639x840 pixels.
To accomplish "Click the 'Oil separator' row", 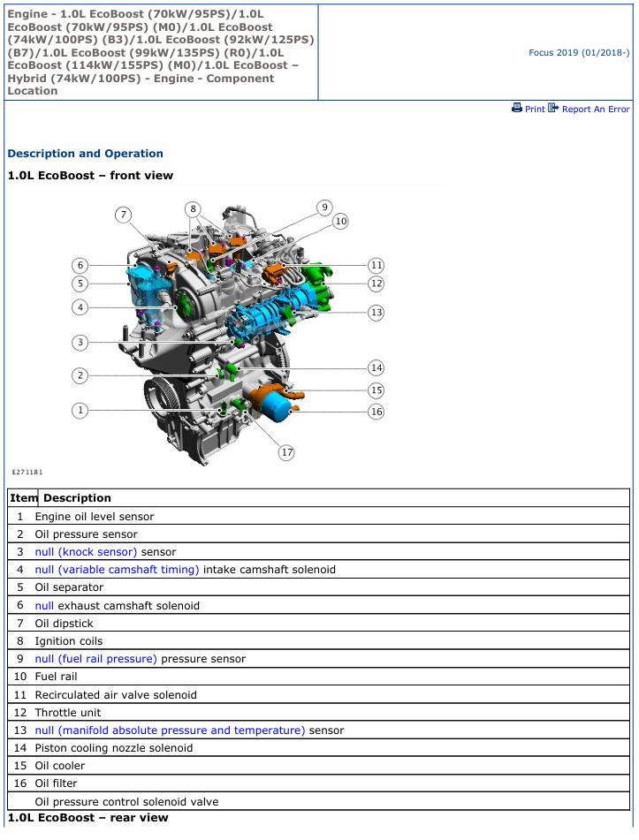I will pyautogui.click(x=318, y=587).
